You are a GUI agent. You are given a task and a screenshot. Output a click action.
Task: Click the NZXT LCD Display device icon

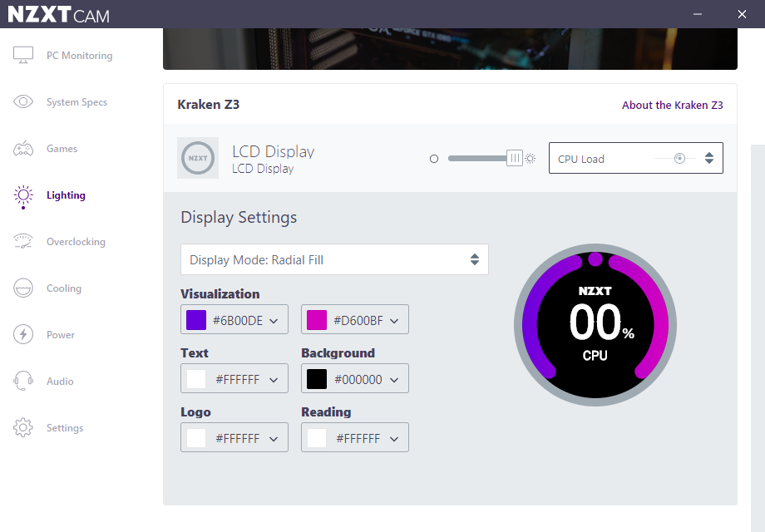[x=198, y=158]
